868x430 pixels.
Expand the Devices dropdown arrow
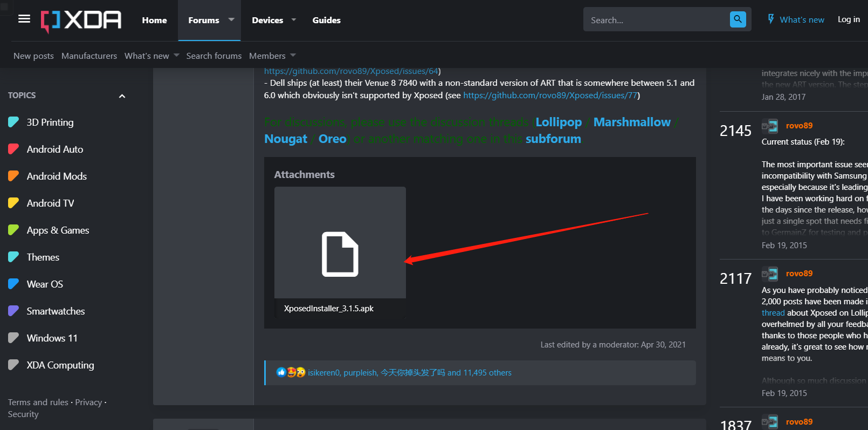pos(294,19)
